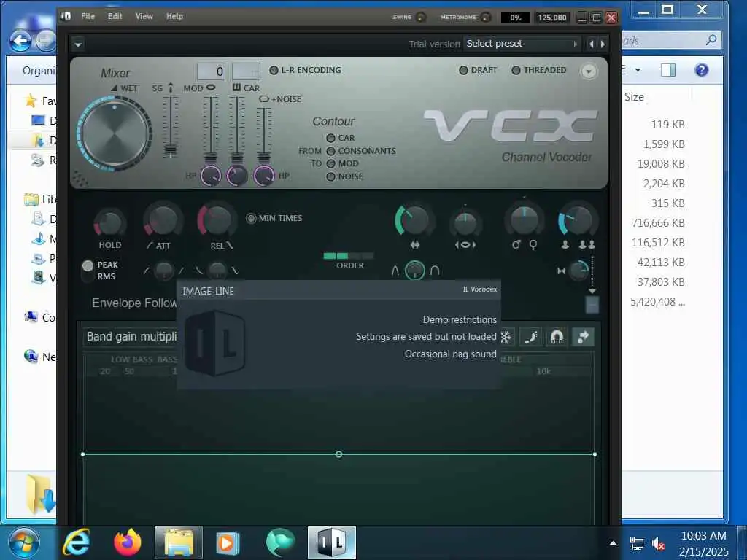Open the Band gain multiplier dropdown
The width and height of the screenshot is (747, 560).
pyautogui.click(x=131, y=337)
